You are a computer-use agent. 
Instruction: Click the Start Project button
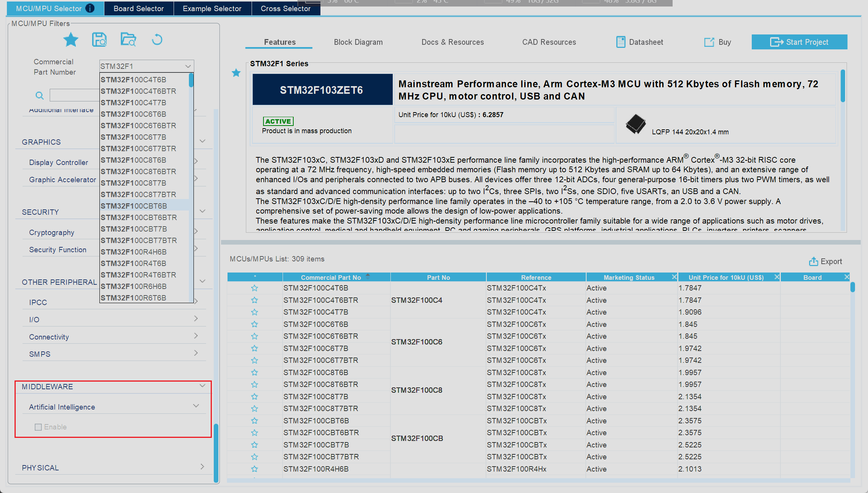(x=799, y=42)
